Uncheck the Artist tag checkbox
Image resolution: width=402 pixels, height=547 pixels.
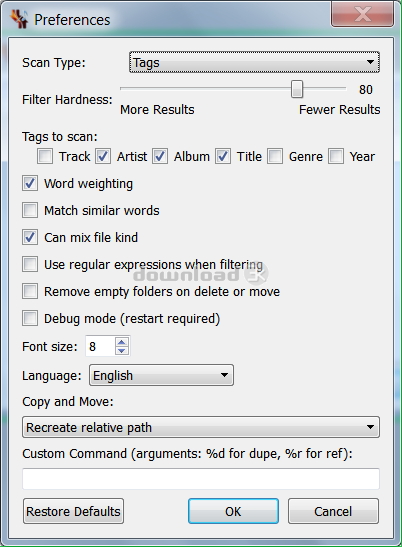pos(103,156)
